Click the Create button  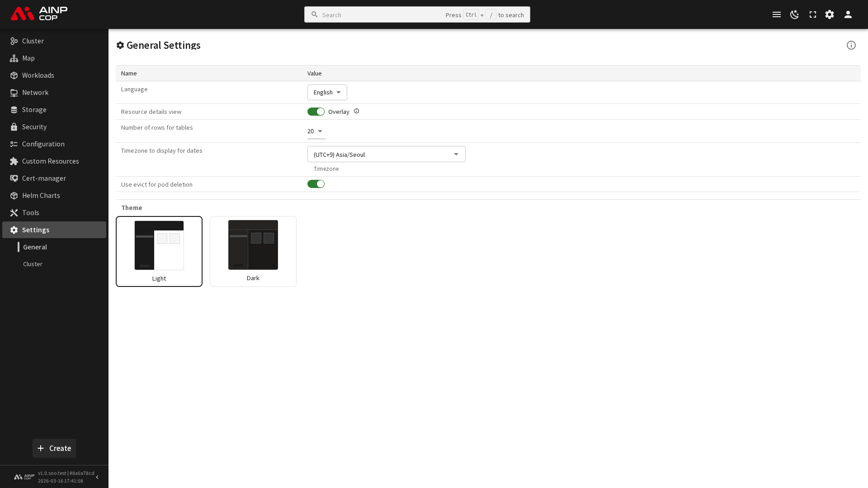pyautogui.click(x=54, y=448)
